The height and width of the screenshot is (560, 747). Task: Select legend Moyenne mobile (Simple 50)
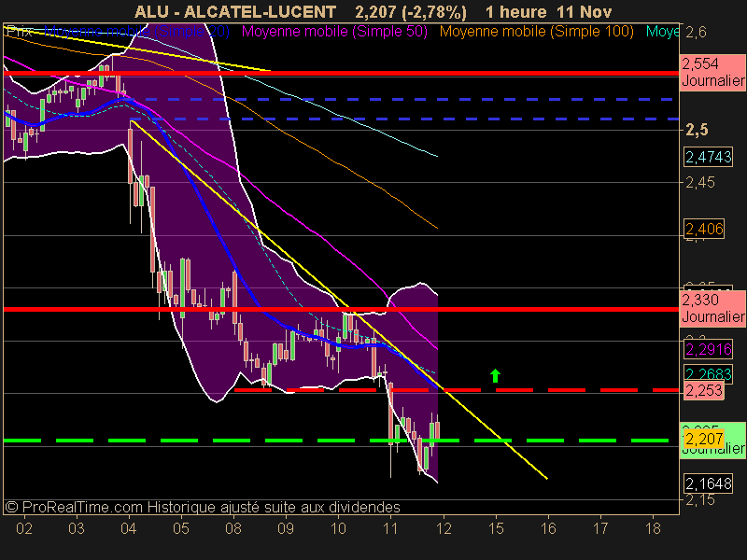[334, 32]
